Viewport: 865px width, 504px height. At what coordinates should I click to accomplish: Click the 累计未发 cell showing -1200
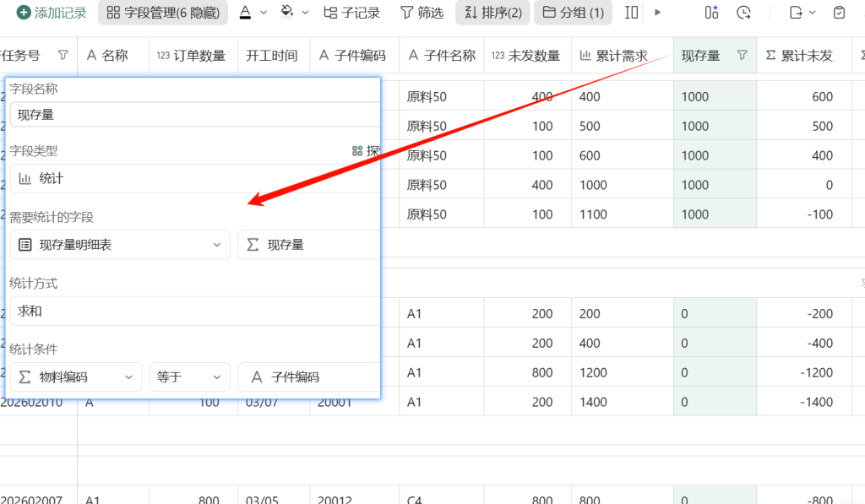coord(804,373)
